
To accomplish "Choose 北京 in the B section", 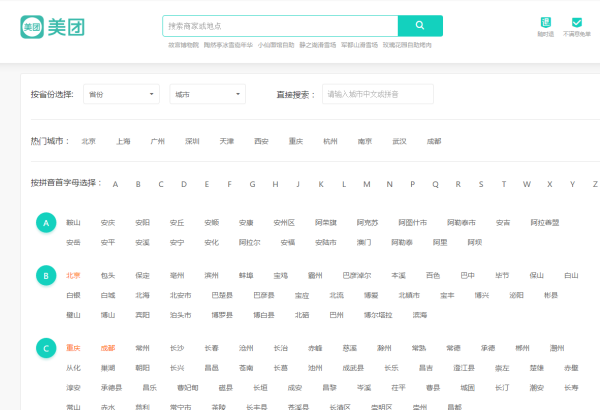I will tap(73, 275).
